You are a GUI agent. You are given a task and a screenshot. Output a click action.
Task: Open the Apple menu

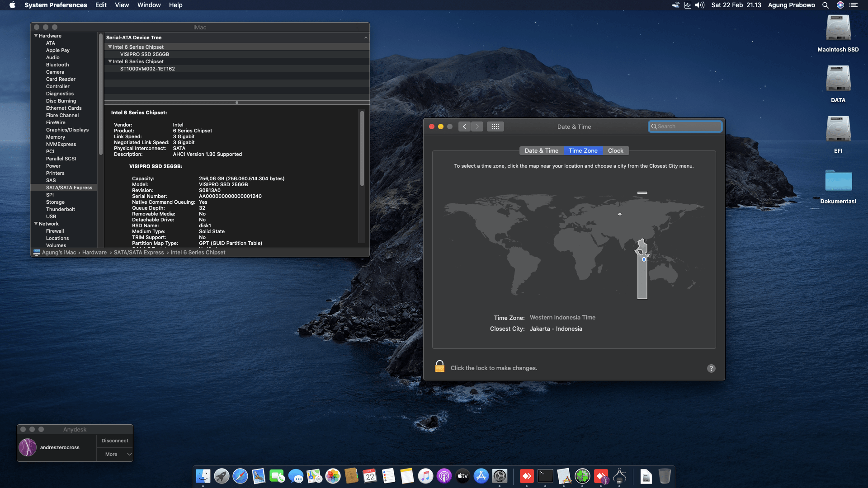pos(12,5)
